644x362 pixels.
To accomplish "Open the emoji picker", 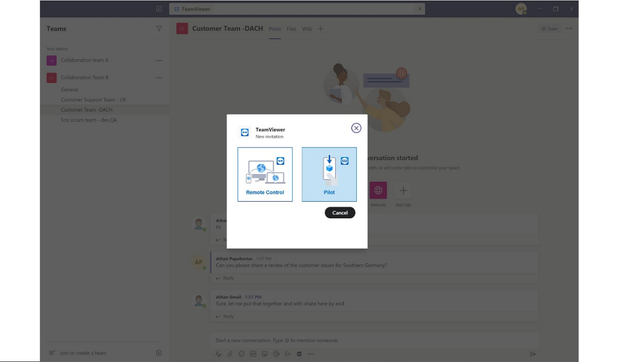I will 242,354.
